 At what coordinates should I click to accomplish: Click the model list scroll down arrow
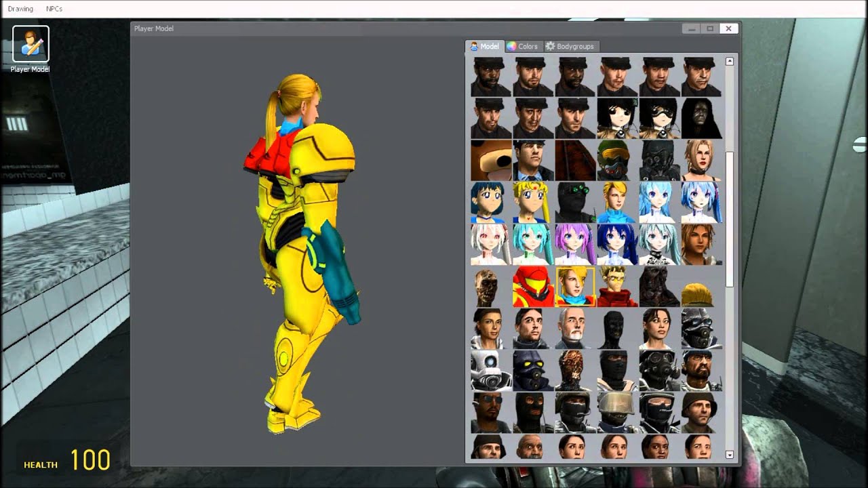coord(730,455)
